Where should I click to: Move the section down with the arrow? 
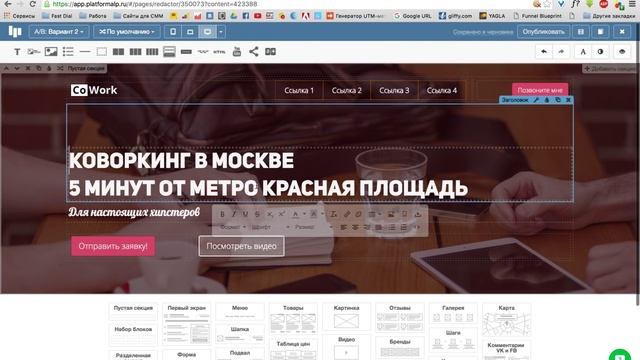(x=17, y=69)
